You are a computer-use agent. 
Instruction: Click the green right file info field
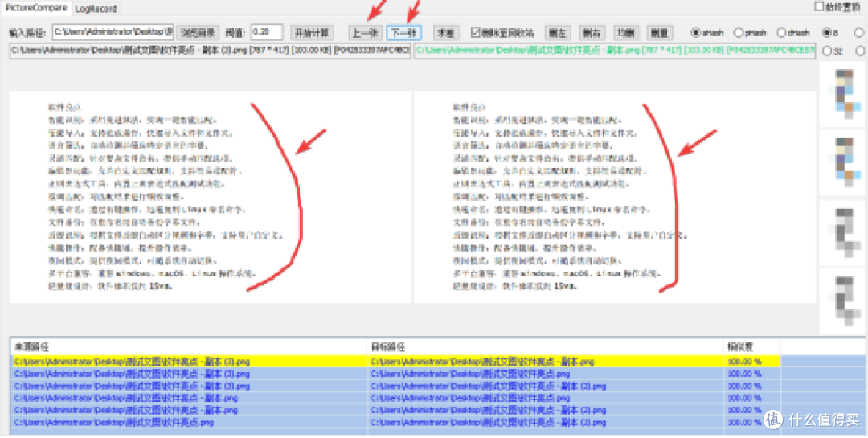(x=615, y=51)
